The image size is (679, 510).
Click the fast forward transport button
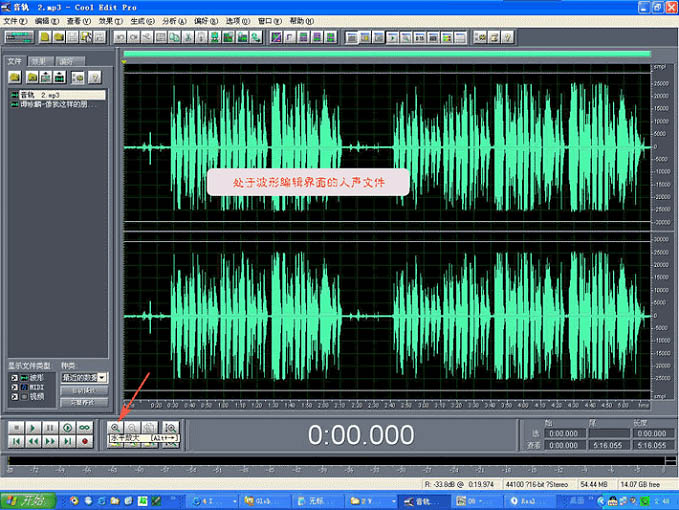coord(50,441)
